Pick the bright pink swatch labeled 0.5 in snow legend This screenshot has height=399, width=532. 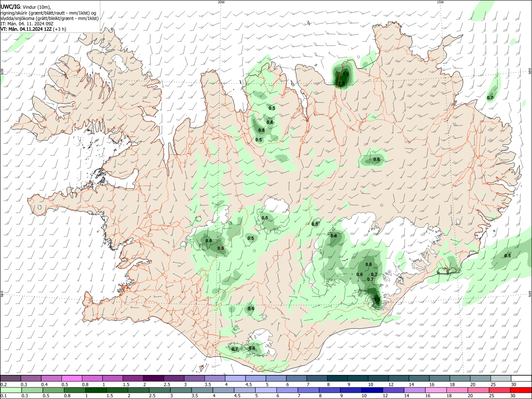tap(71, 379)
